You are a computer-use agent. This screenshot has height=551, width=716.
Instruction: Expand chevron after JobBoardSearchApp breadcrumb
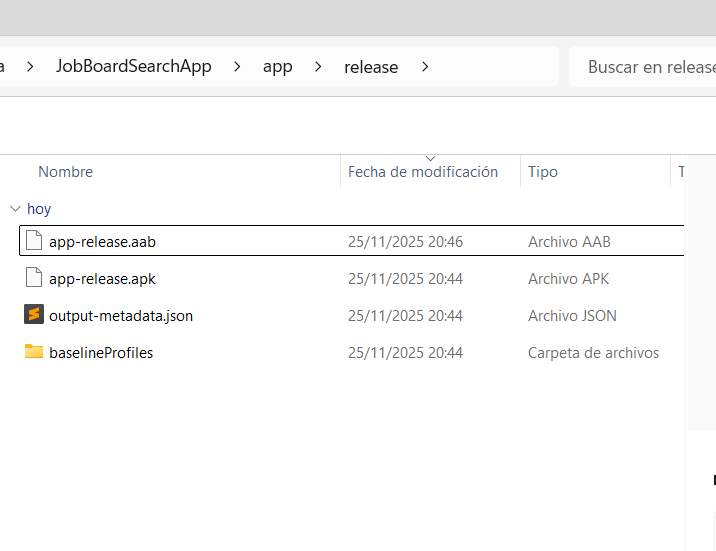(x=237, y=67)
